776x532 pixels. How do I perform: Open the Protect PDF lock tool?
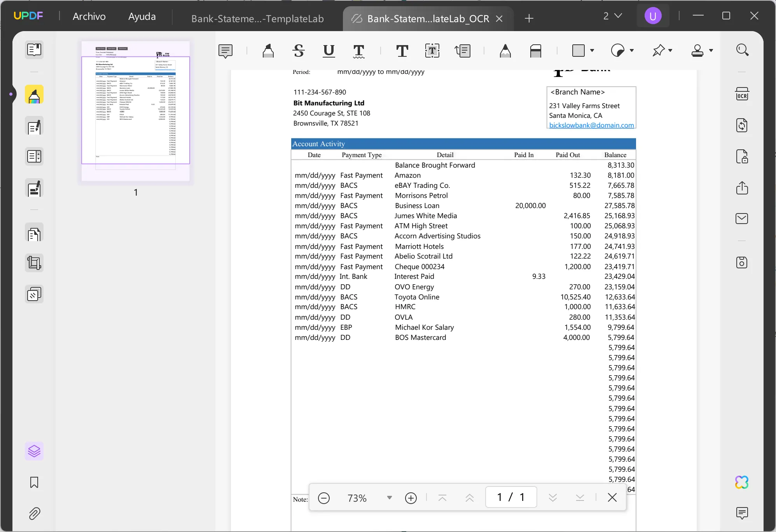click(742, 156)
